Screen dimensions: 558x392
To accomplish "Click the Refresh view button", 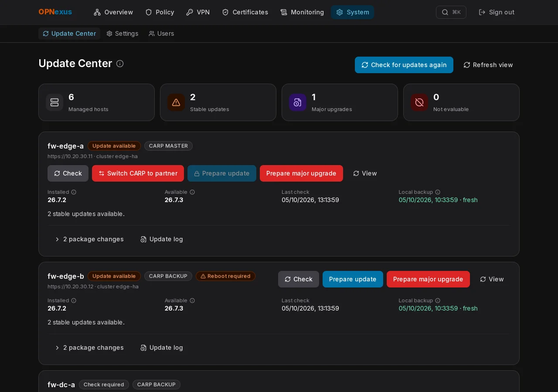I will [x=488, y=65].
